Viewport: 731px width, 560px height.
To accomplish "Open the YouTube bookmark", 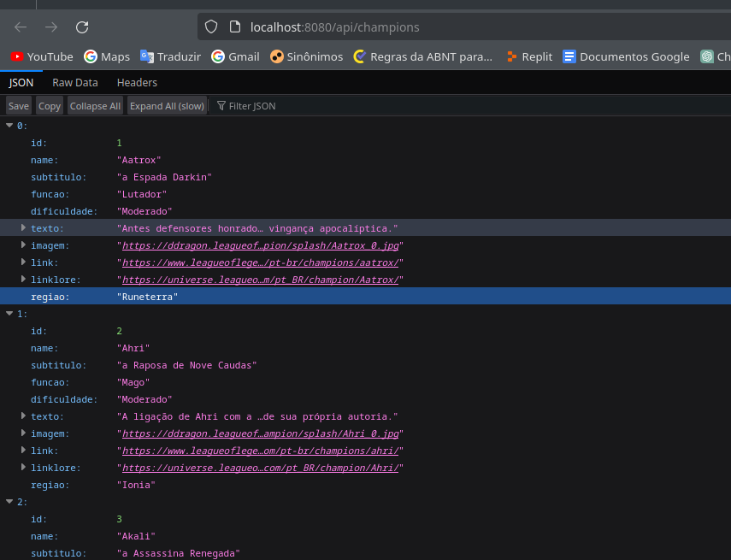I will pos(41,56).
